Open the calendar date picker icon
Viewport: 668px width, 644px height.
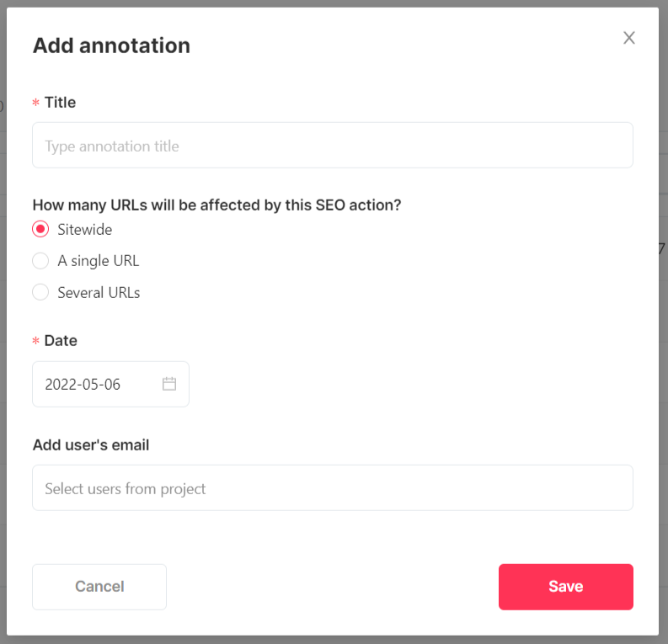(169, 384)
